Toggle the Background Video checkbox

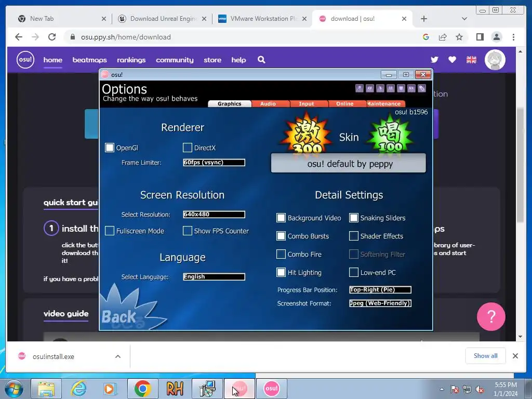click(x=281, y=218)
